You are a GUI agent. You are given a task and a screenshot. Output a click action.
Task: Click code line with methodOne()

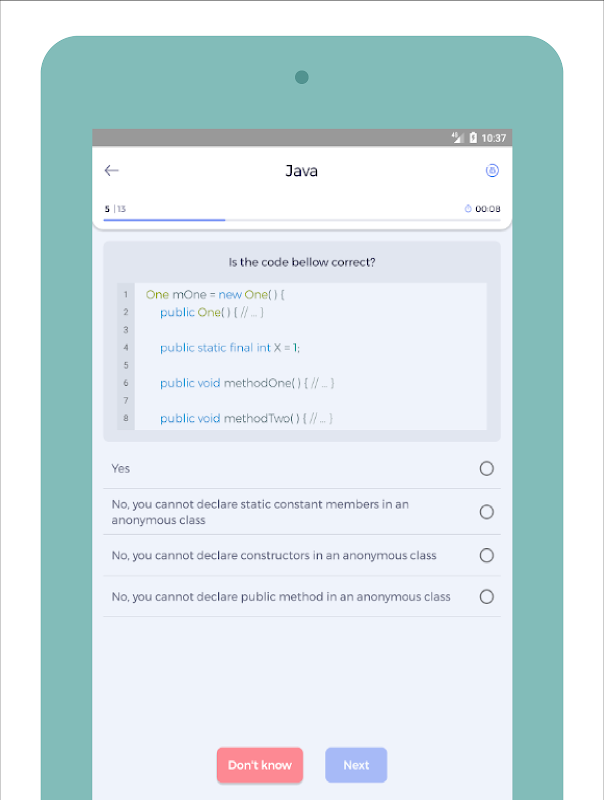[247, 383]
